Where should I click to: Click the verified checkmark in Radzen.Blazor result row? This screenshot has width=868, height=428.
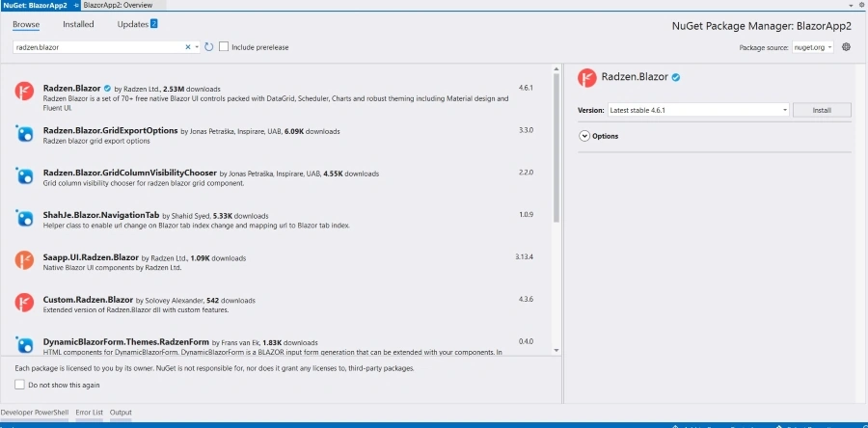[107, 88]
